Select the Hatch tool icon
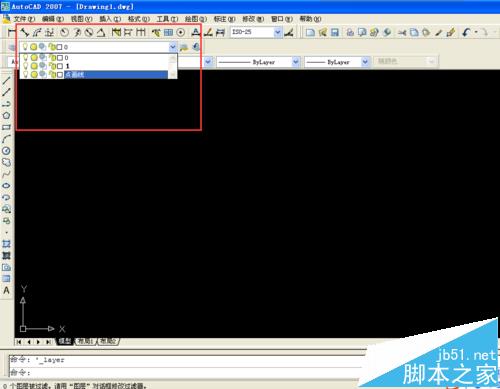 pos(6,256)
